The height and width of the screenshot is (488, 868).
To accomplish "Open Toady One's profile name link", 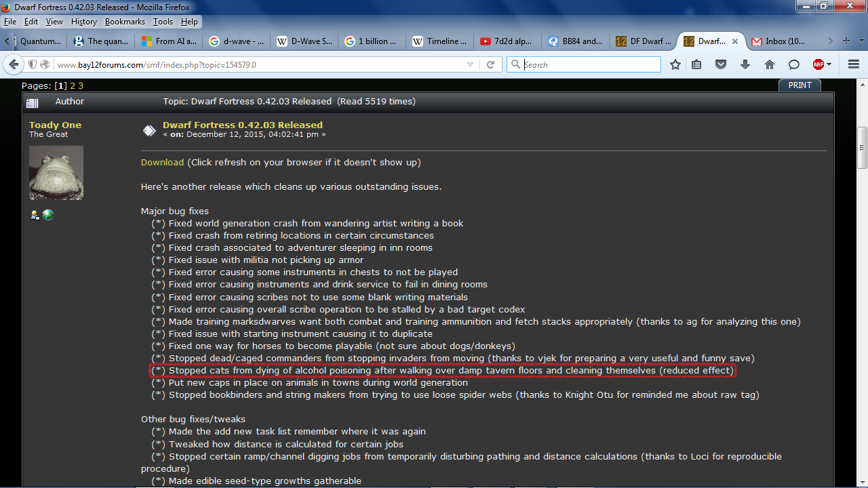I will coord(55,125).
